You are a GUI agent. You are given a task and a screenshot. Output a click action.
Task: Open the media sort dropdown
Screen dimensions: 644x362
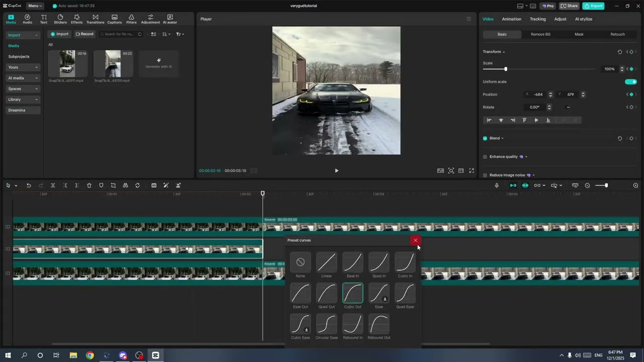coord(167,34)
